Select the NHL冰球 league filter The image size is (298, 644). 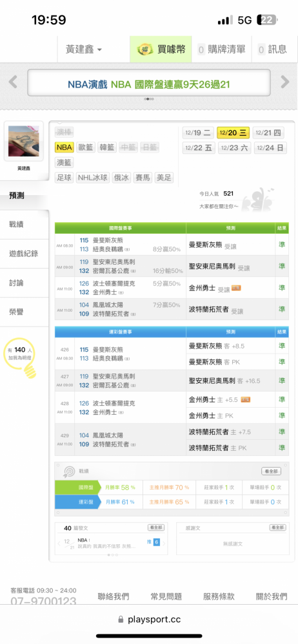pyautogui.click(x=94, y=178)
